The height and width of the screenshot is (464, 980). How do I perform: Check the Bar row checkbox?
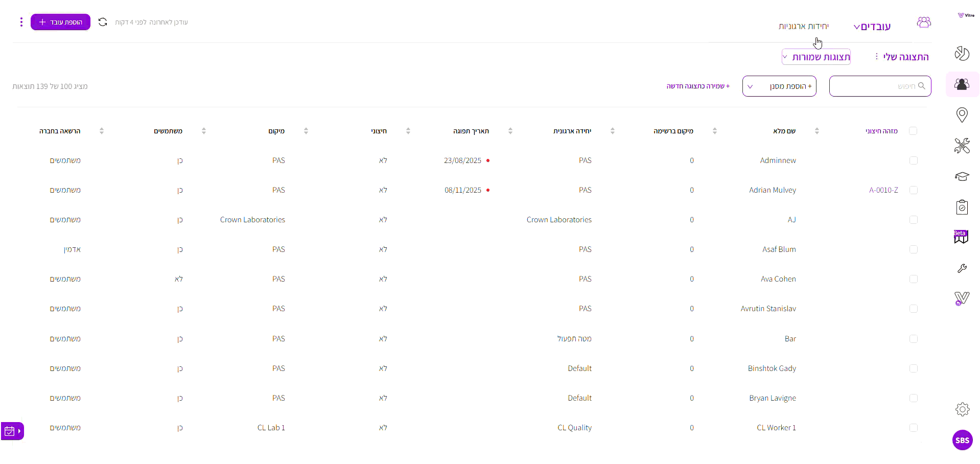tap(914, 339)
